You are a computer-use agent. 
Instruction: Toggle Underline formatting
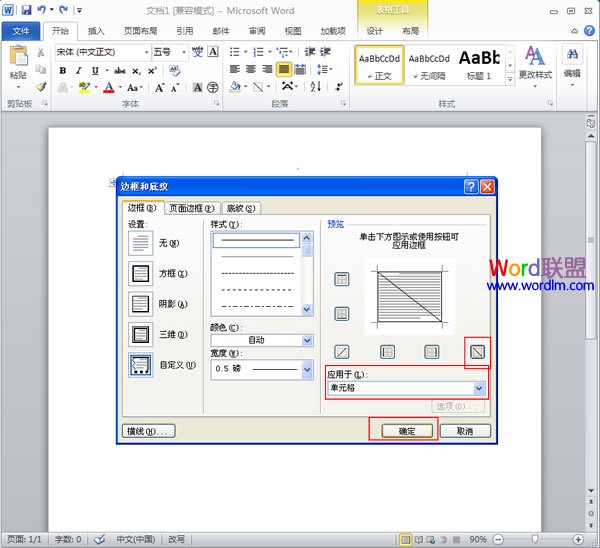point(95,71)
